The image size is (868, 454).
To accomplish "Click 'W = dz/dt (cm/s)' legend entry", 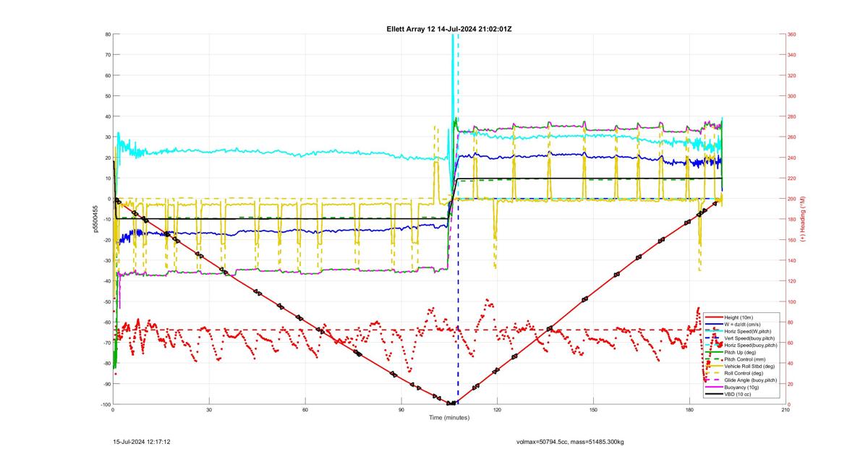I will coord(742,324).
